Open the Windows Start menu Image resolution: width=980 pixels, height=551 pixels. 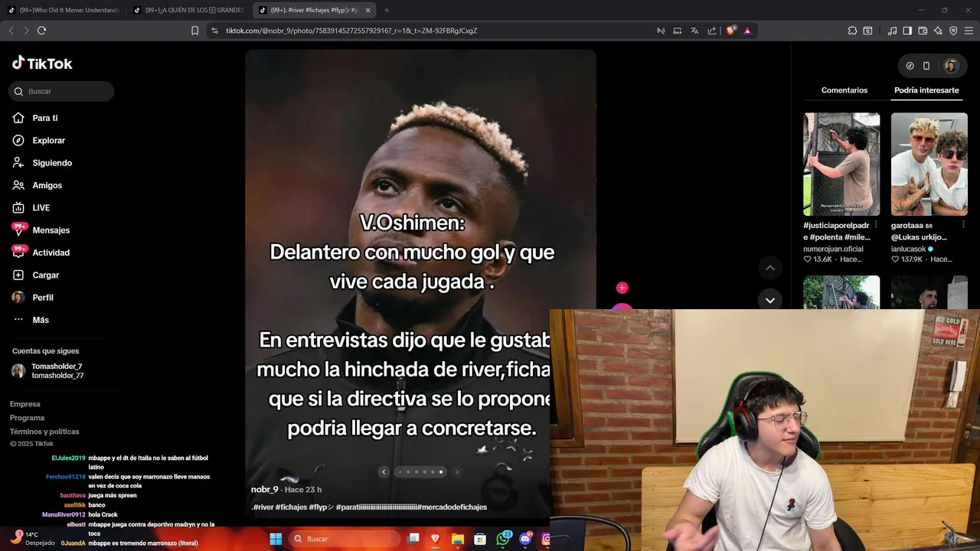[276, 539]
